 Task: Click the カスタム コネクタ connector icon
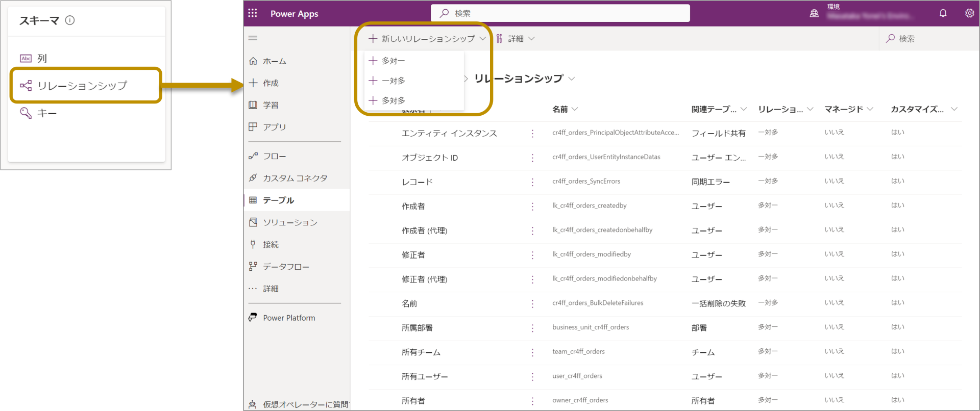tap(253, 178)
